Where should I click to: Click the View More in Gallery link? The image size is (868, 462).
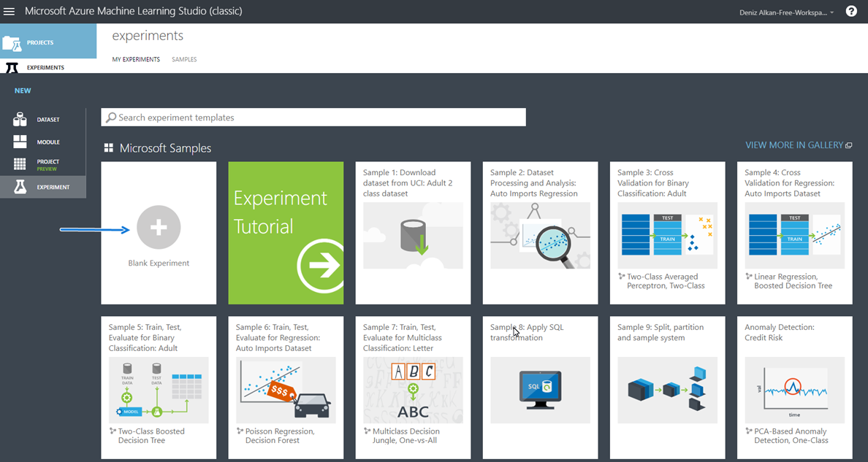click(x=793, y=145)
